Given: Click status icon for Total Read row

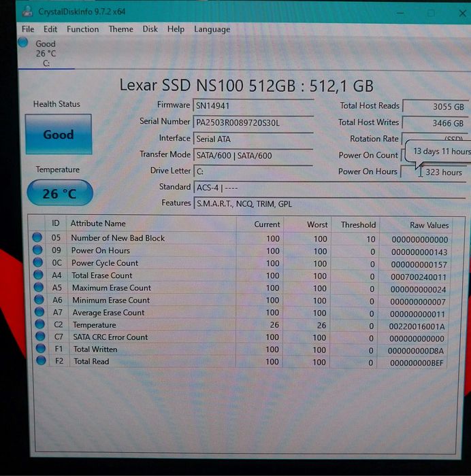Looking at the screenshot, I should coord(41,360).
